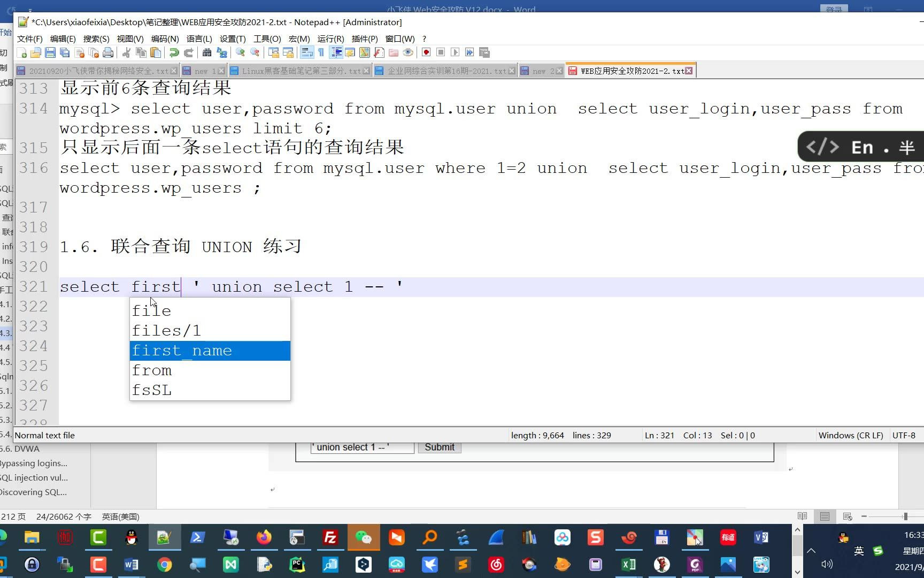This screenshot has height=578, width=924.
Task: Click the Print toolbar icon
Action: [x=108, y=52]
